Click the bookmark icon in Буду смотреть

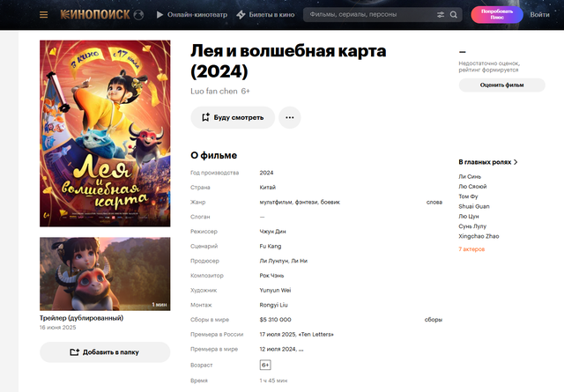[x=205, y=117]
